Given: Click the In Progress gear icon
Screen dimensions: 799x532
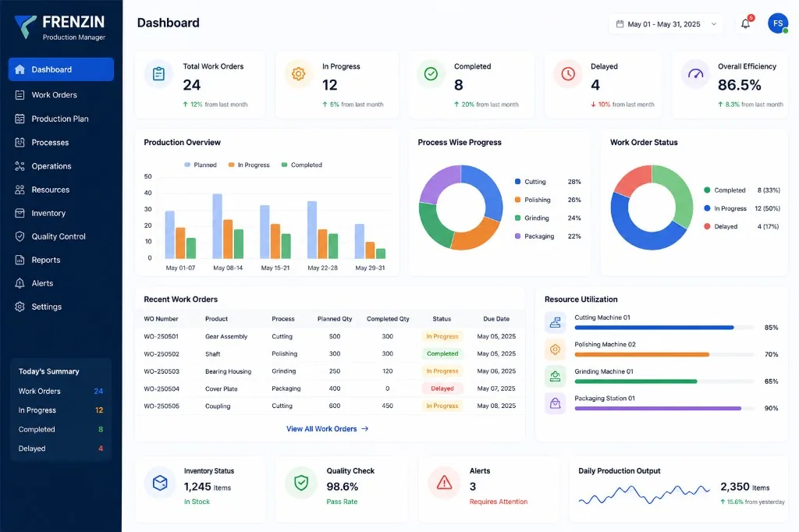Looking at the screenshot, I should [x=299, y=74].
